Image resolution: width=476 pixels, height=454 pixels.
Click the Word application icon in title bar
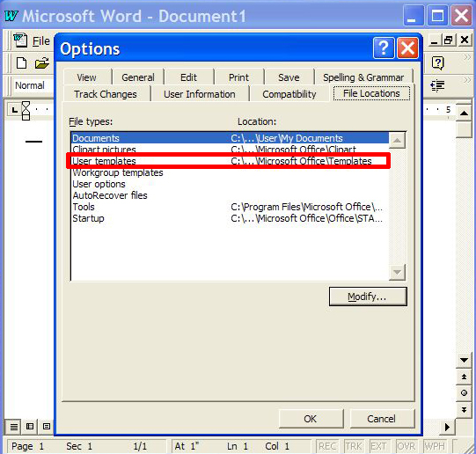pos(11,16)
